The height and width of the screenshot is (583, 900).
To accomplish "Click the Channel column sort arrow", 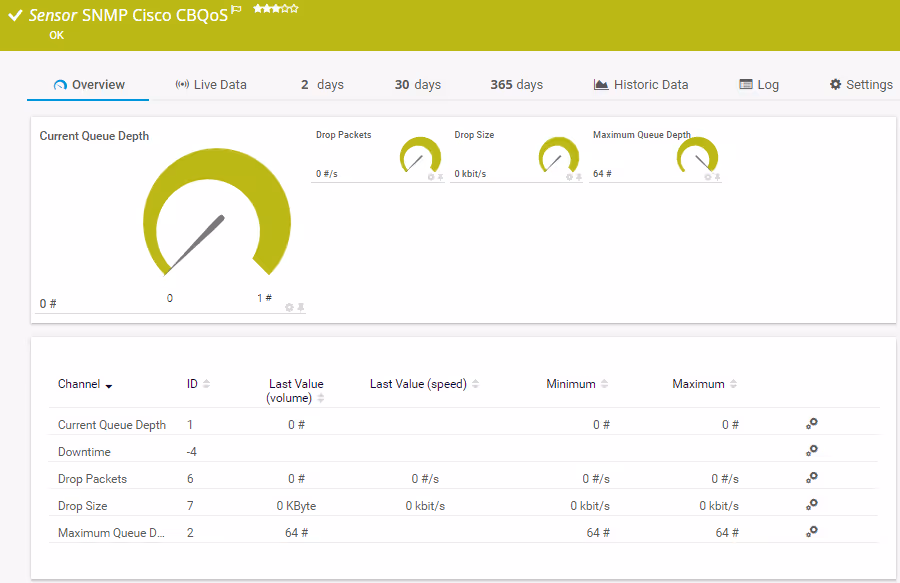I will pyautogui.click(x=110, y=386).
